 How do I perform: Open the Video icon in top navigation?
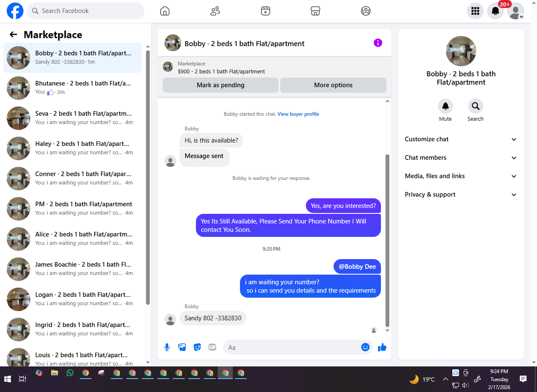pyautogui.click(x=265, y=11)
